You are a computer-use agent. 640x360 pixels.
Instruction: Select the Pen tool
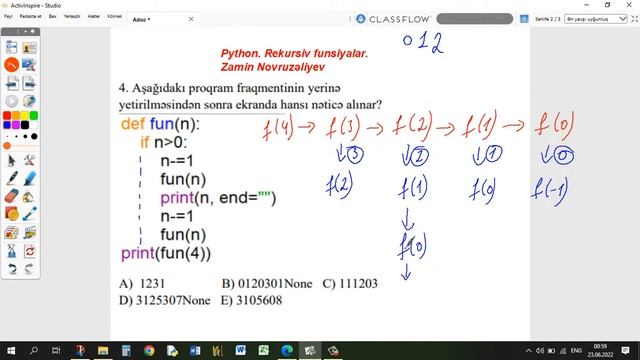(x=11, y=178)
